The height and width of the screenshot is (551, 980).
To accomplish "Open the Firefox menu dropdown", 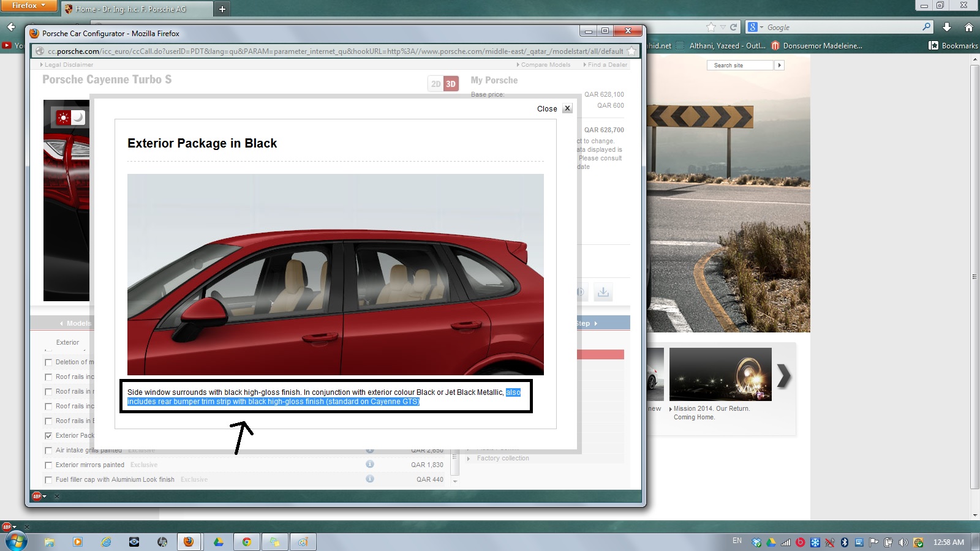I will tap(28, 6).
